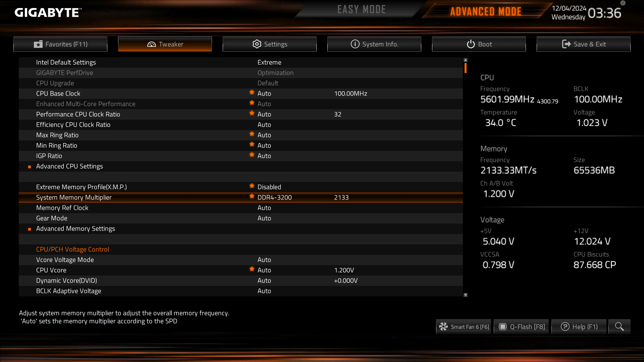Change Vcore Voltage Mode Auto option
This screenshot has width=644, height=362.
click(x=264, y=260)
